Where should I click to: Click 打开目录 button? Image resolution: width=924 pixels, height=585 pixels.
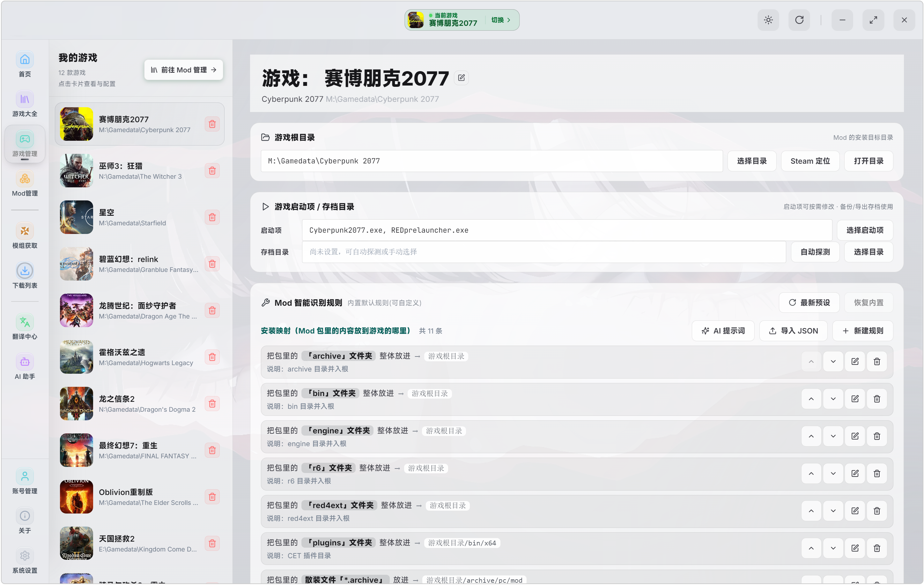click(869, 161)
